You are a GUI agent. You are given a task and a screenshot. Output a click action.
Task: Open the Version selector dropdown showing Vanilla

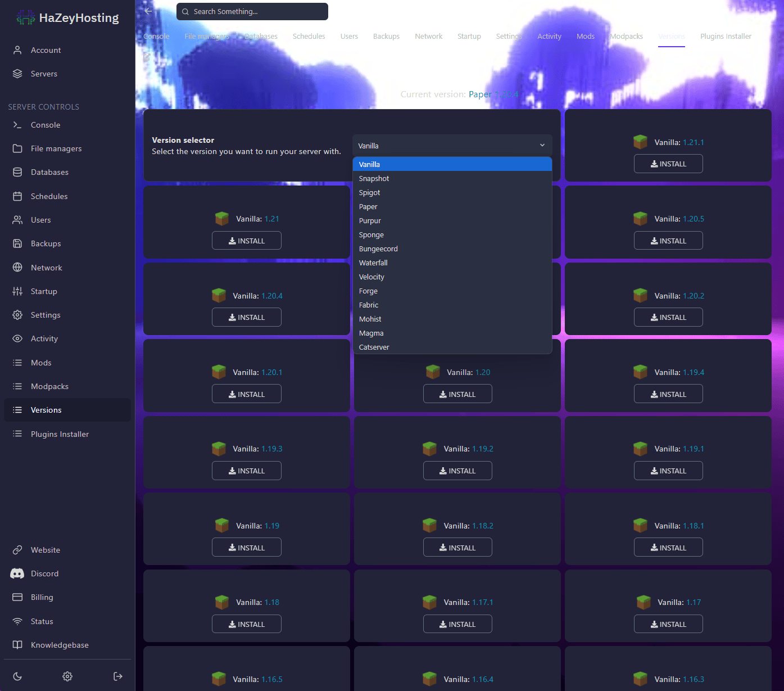pos(452,146)
